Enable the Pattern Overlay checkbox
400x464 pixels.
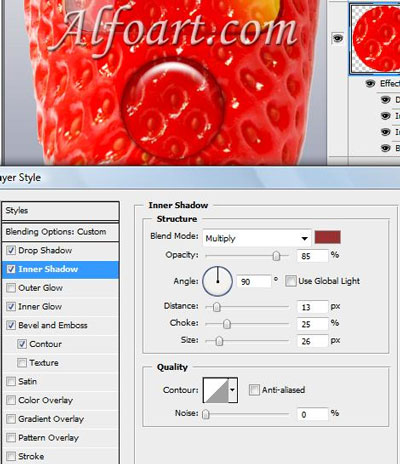[11, 437]
